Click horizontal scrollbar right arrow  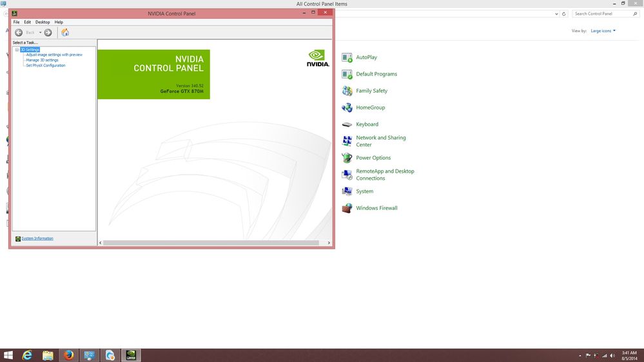[329, 243]
